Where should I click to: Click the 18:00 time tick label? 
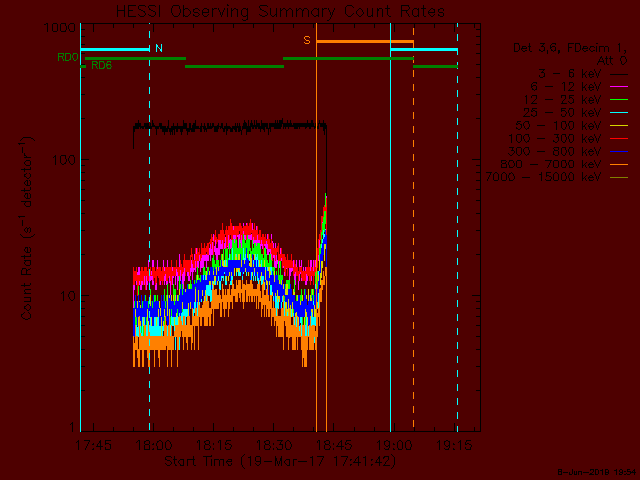pos(153,445)
